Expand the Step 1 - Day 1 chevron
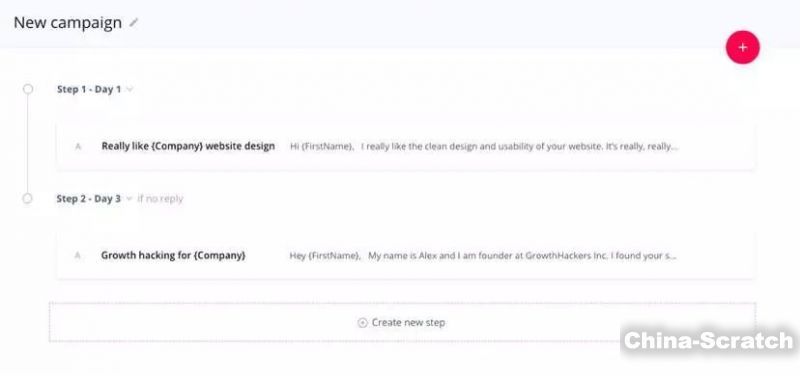The height and width of the screenshot is (375, 800). (x=130, y=89)
